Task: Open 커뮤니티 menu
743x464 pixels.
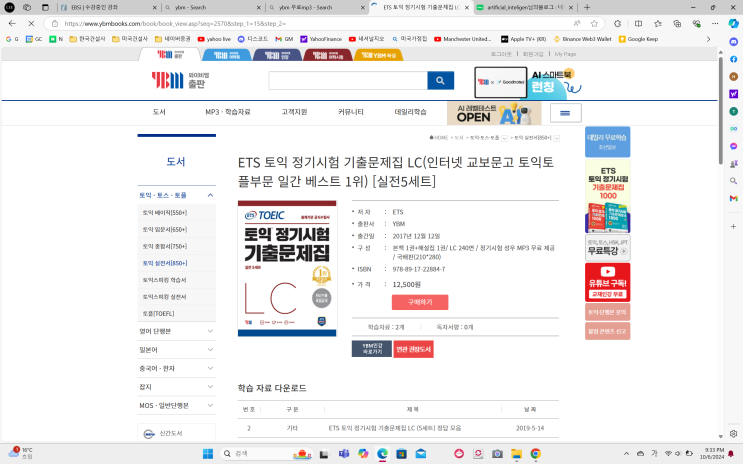Action: 351,112
